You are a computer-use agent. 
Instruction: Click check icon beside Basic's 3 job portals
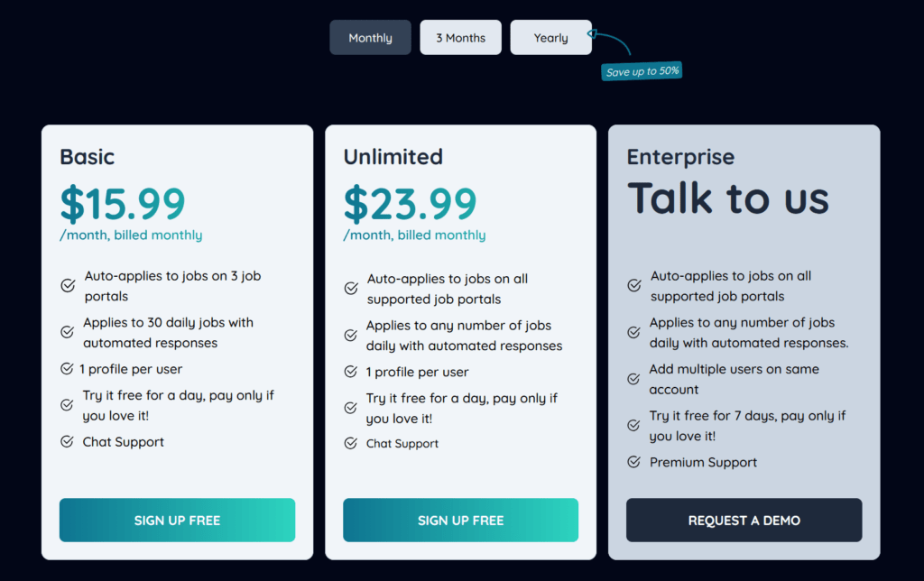pyautogui.click(x=68, y=286)
